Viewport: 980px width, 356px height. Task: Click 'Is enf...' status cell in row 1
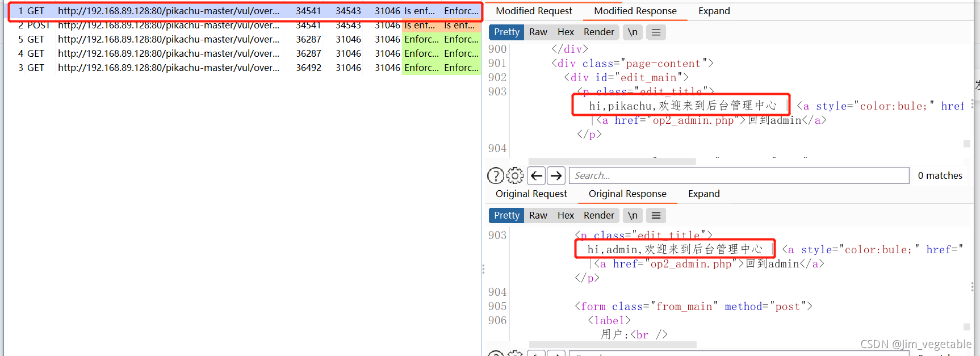[x=420, y=11]
